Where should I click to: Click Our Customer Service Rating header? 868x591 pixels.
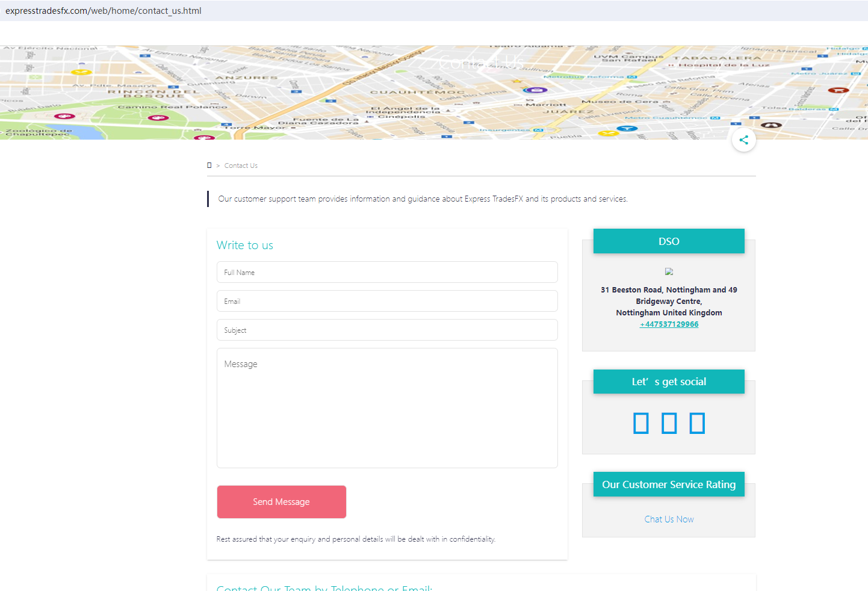click(669, 484)
